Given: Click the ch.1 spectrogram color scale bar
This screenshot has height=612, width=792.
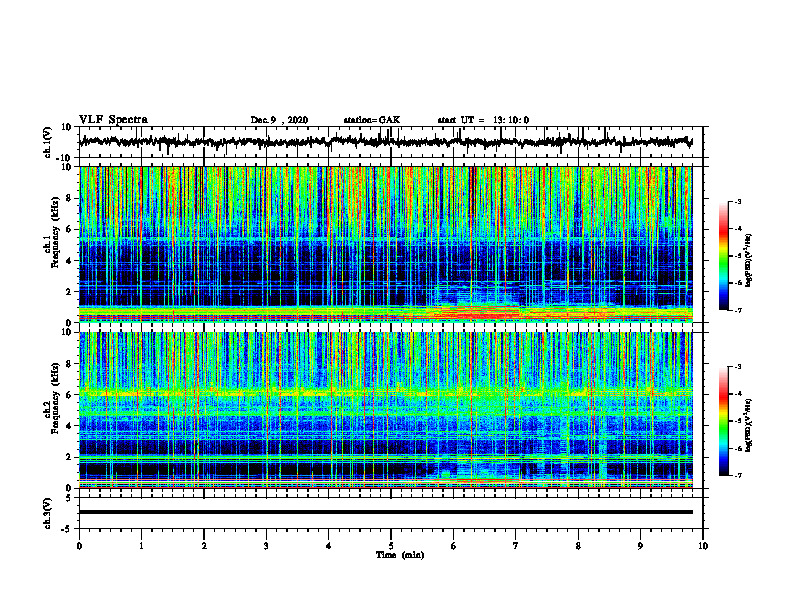Looking at the screenshot, I should click(x=723, y=256).
